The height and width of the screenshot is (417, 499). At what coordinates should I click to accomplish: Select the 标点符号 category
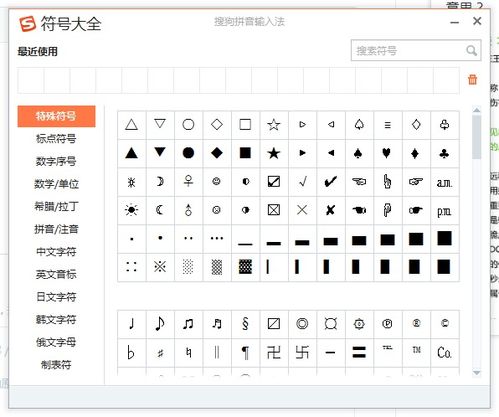(56, 138)
